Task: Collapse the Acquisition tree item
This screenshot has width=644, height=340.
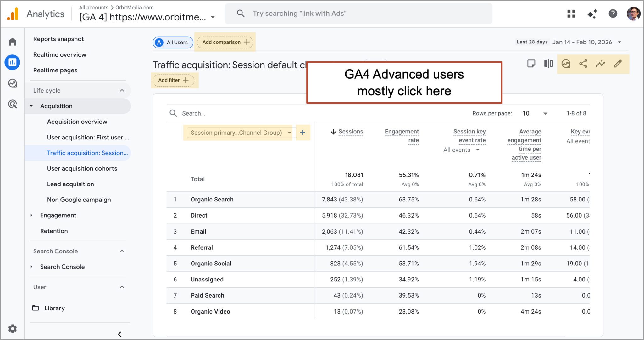Action: [31, 106]
